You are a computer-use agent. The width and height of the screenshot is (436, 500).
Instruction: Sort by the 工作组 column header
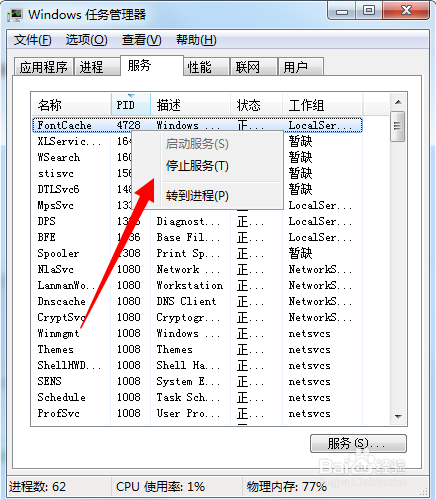pyautogui.click(x=323, y=105)
